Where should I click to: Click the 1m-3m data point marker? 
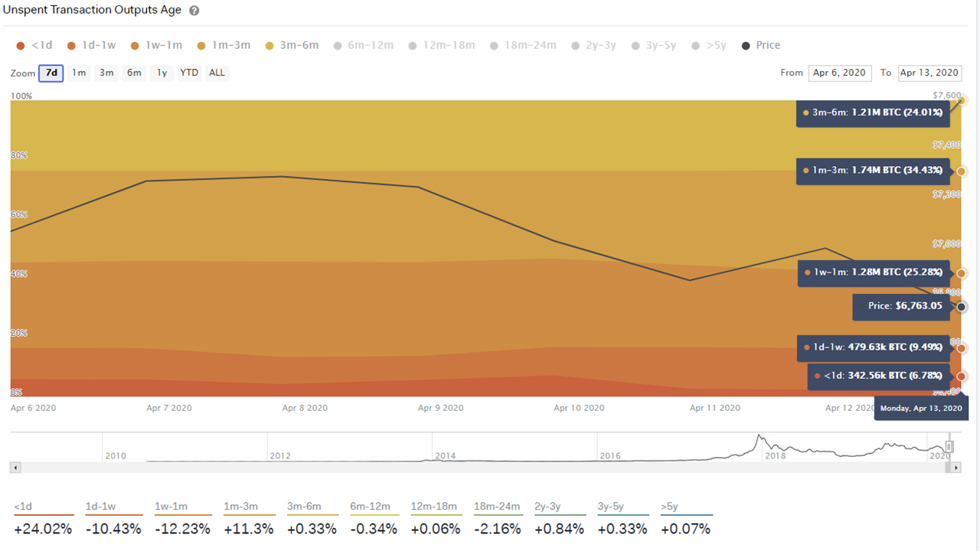[962, 171]
